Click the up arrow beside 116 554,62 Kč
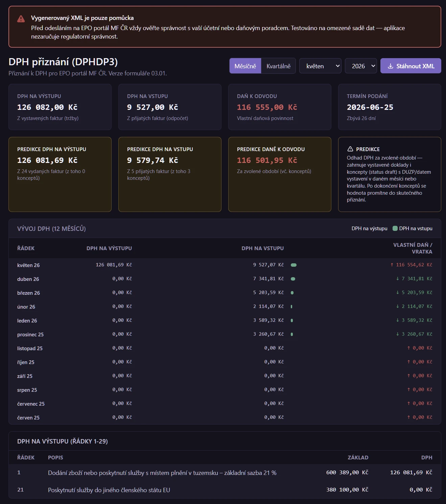Image resolution: width=446 pixels, height=504 pixels. (x=392, y=265)
